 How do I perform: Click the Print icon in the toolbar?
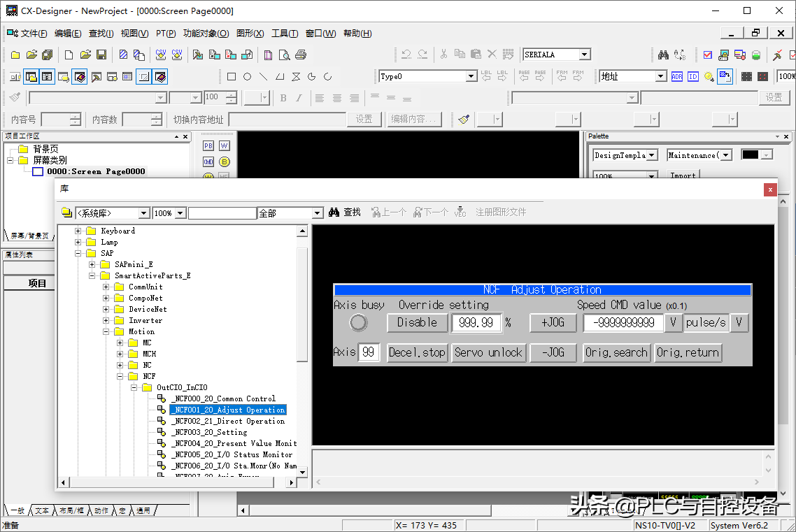[x=301, y=55]
